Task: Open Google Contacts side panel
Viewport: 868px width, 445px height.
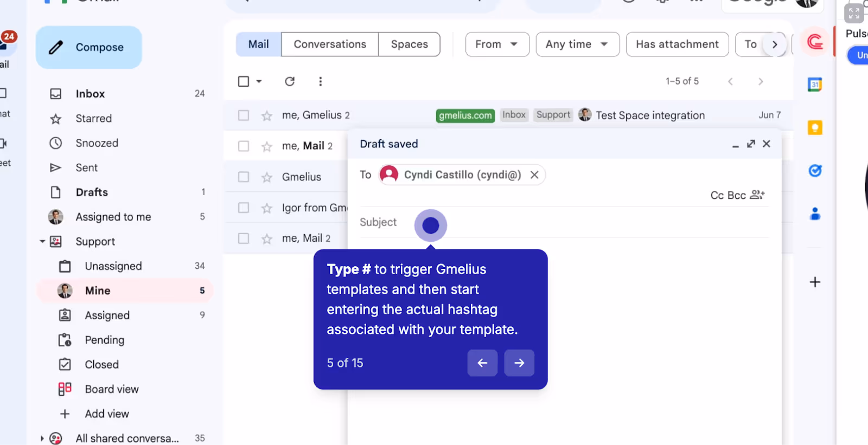Action: [815, 214]
